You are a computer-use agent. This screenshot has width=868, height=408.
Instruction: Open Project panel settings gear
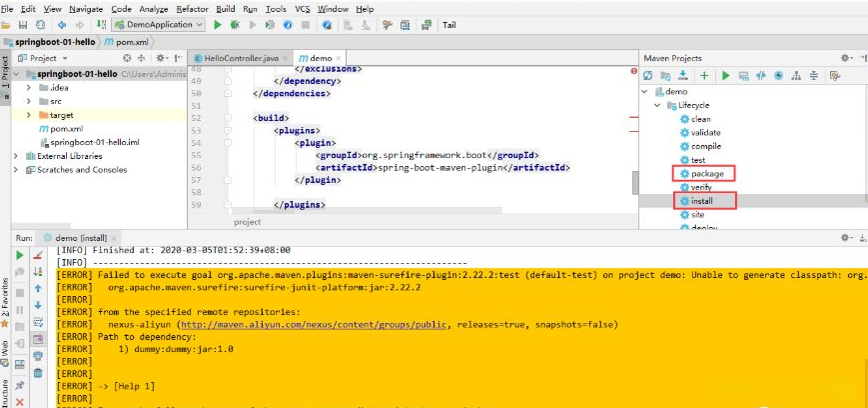(161, 58)
